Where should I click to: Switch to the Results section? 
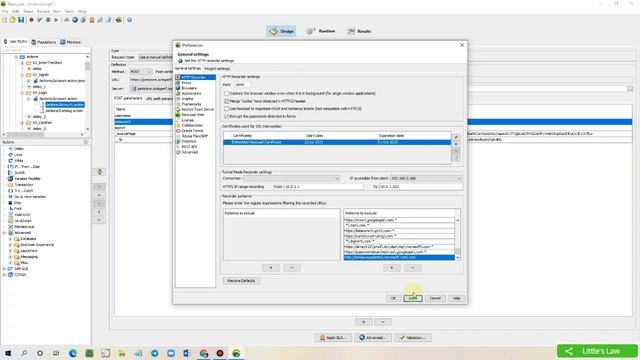click(x=359, y=31)
